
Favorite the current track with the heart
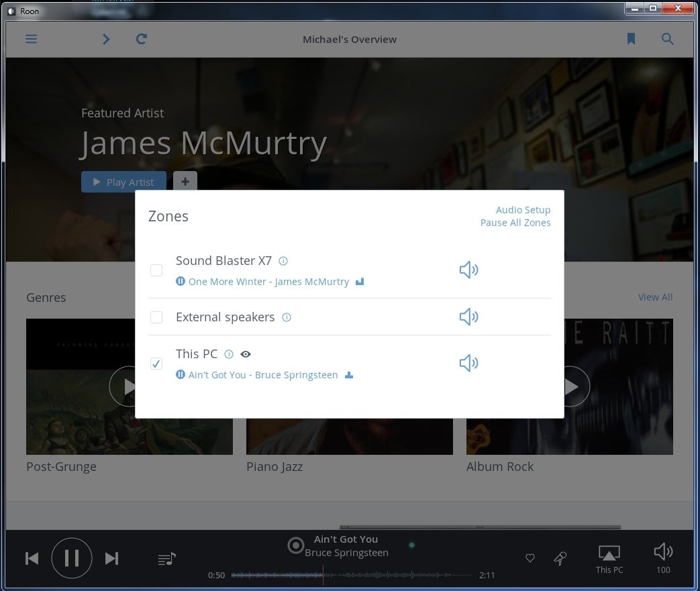coord(530,558)
